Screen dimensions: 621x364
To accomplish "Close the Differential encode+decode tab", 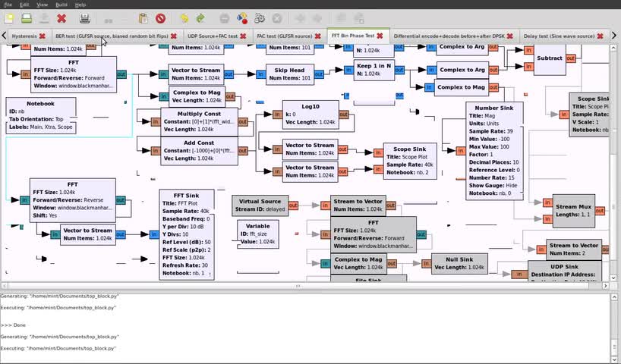I will click(x=510, y=36).
